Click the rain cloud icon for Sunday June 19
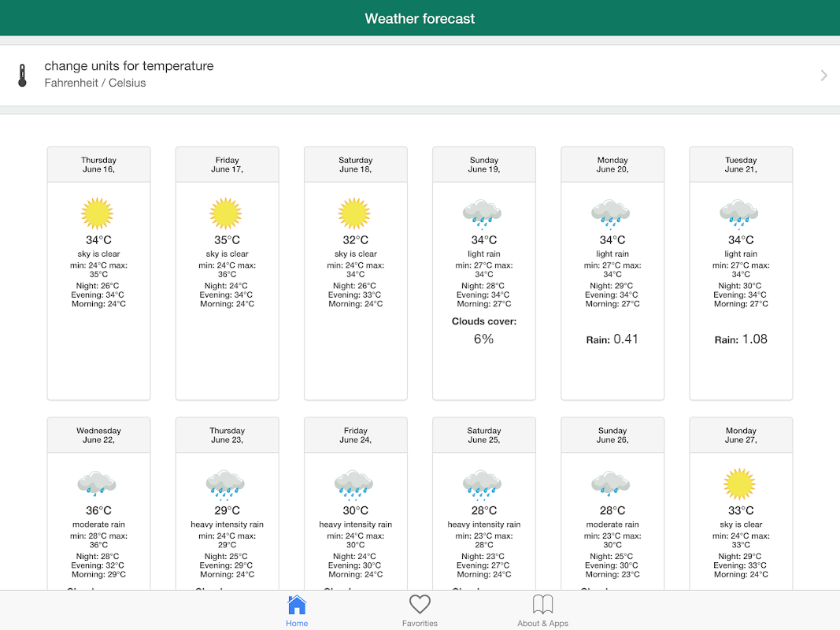This screenshot has width=840, height=630. click(482, 214)
